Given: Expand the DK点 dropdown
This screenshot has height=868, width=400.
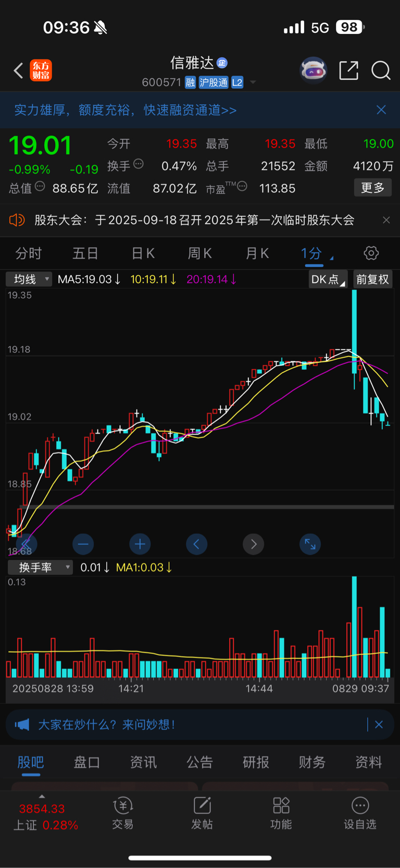Looking at the screenshot, I should coord(328,279).
